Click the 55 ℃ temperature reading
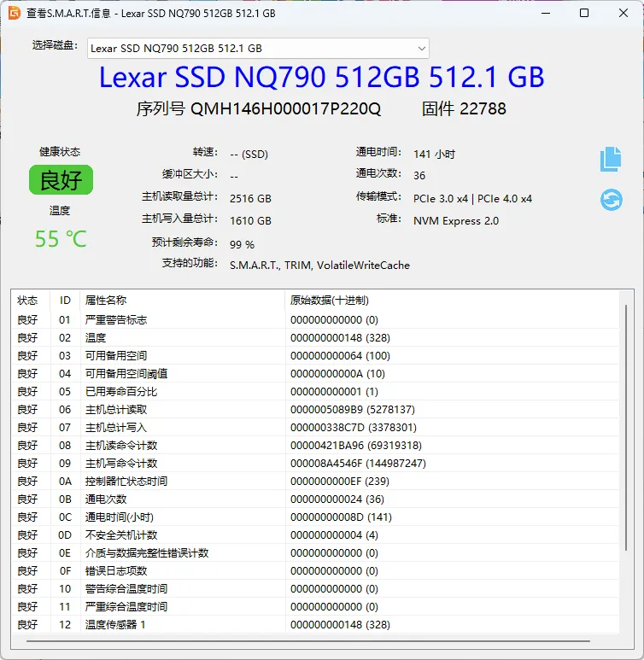 coord(61,239)
